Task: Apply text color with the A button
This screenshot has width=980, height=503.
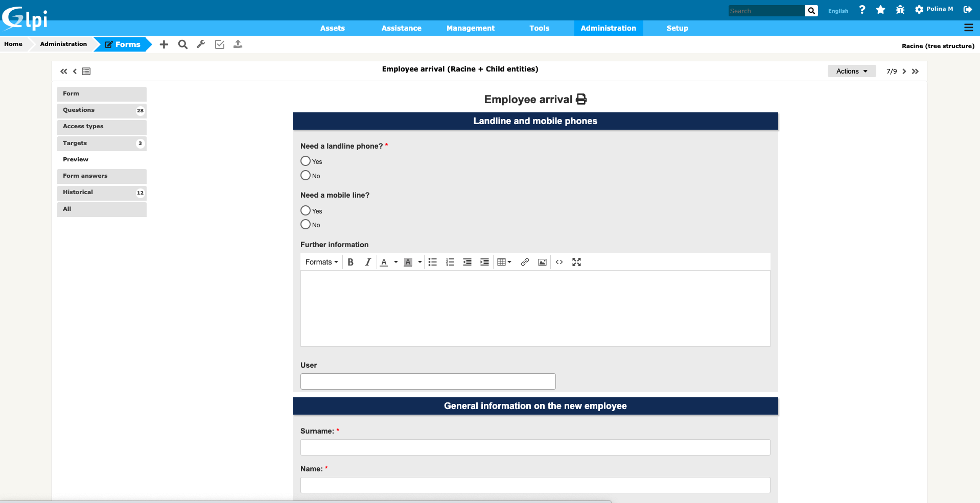Action: (384, 262)
